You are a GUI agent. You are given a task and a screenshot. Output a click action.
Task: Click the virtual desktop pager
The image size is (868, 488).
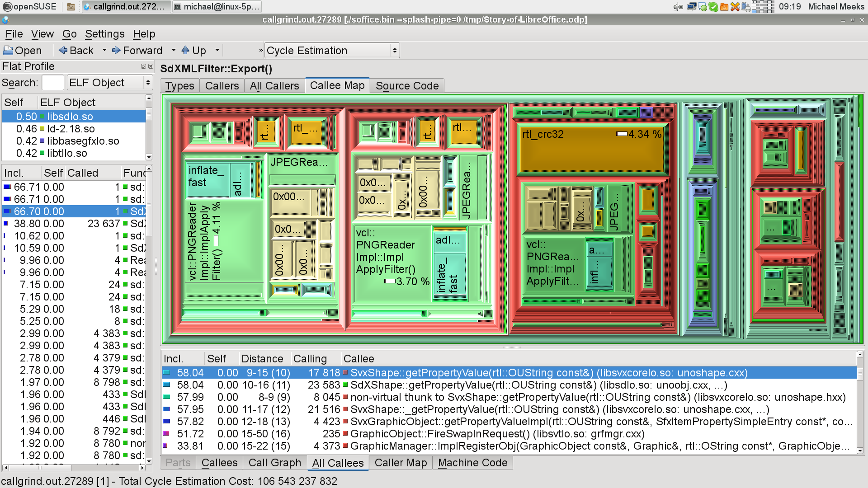point(764,7)
